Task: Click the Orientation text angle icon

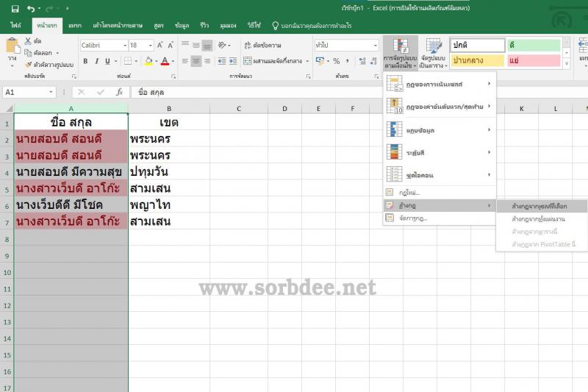Action: [222, 45]
